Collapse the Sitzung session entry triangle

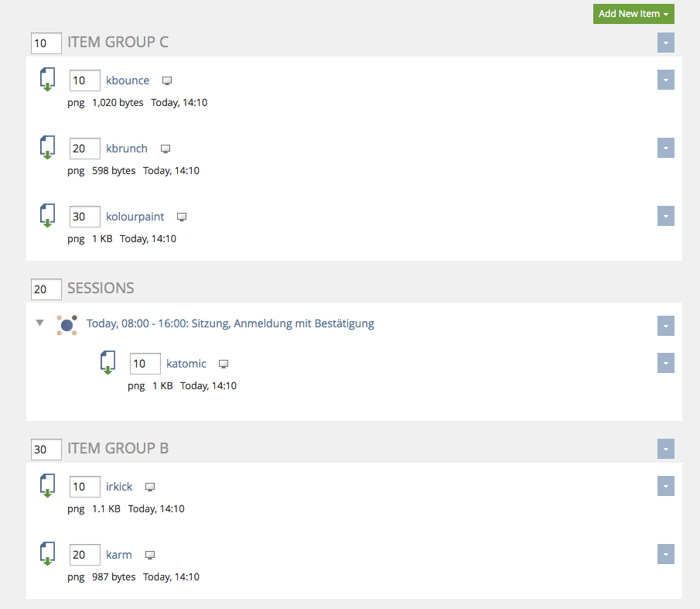pyautogui.click(x=40, y=323)
